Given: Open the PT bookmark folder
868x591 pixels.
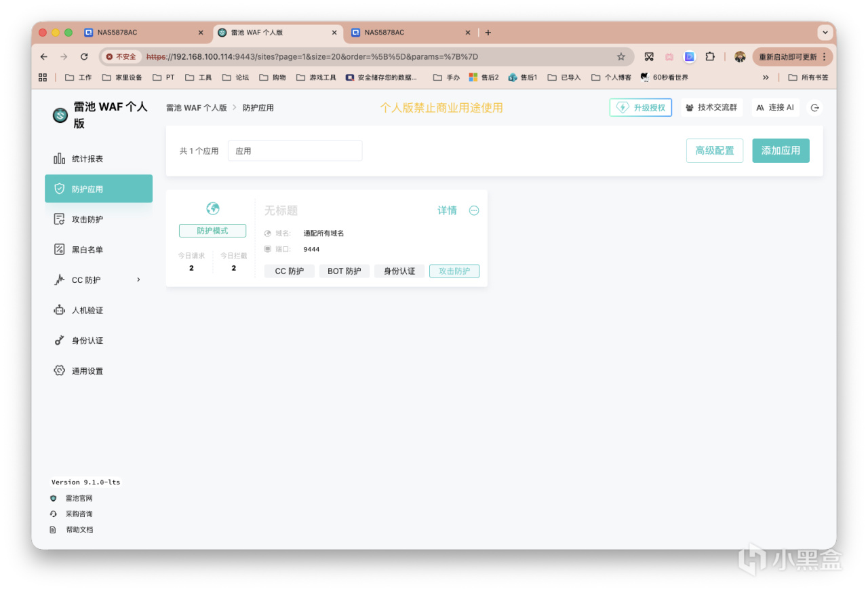Looking at the screenshot, I should tap(163, 77).
